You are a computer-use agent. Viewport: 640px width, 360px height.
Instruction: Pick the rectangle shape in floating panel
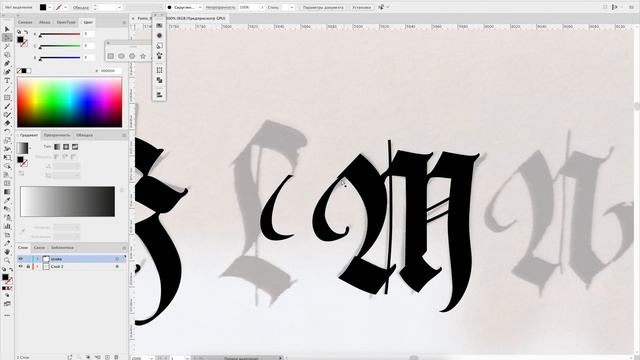pos(111,56)
